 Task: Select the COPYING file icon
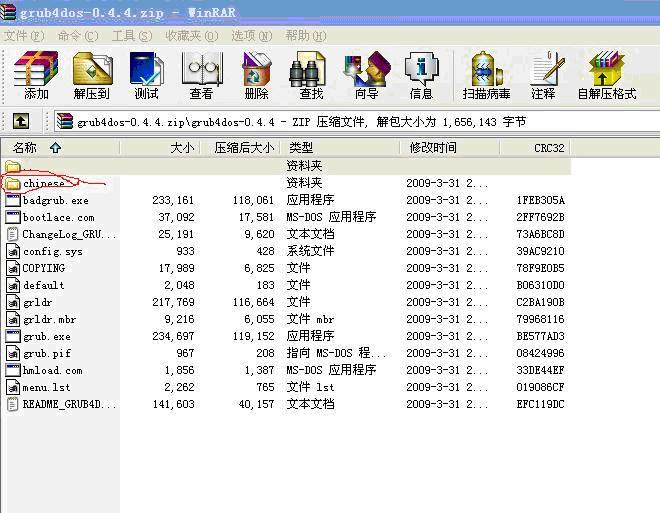(x=13, y=268)
